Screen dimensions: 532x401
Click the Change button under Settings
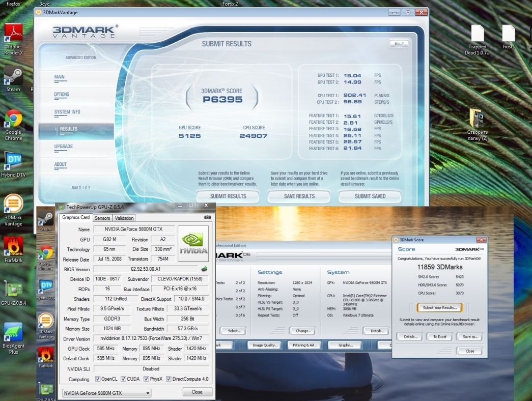(303, 331)
